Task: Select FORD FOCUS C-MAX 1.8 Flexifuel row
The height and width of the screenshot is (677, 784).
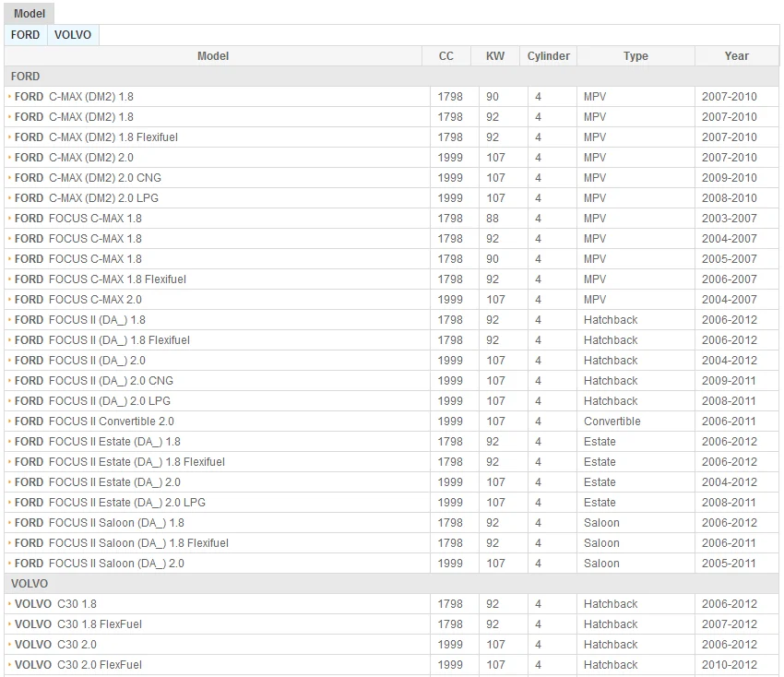Action: [391, 279]
